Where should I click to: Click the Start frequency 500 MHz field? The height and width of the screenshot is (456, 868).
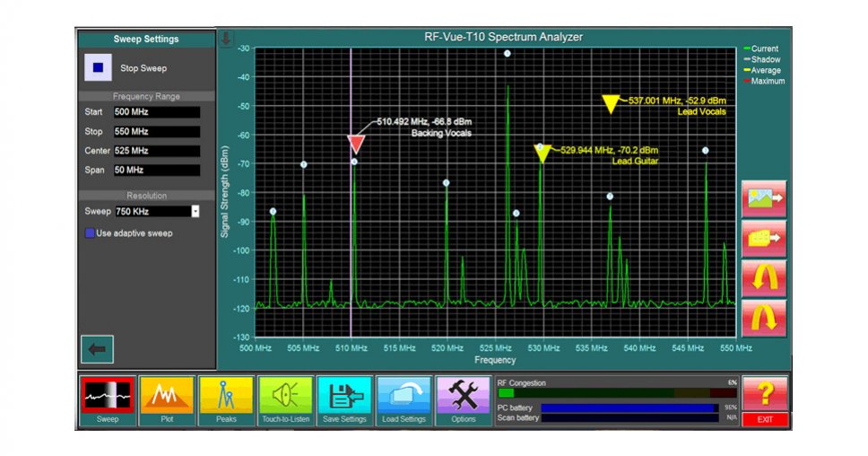click(156, 112)
